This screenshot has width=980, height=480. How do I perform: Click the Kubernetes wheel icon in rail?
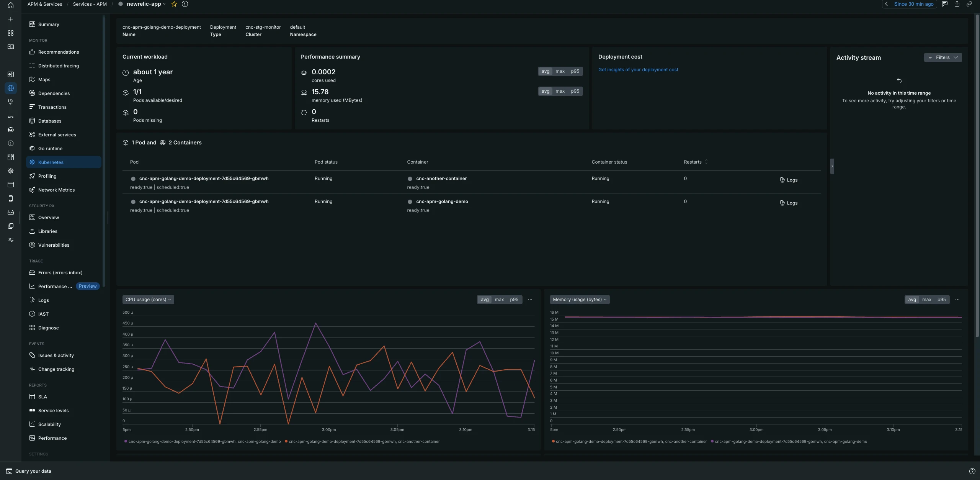(11, 171)
